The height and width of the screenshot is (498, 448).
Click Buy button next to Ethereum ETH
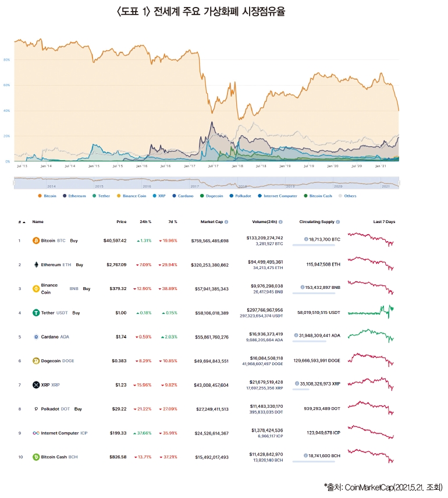click(x=79, y=264)
